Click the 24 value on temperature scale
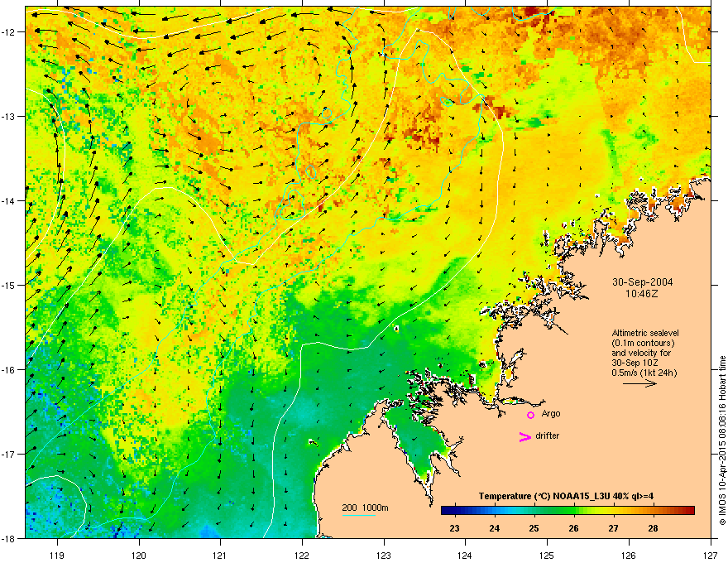Image resolution: width=728 pixels, height=563 pixels. [495, 528]
